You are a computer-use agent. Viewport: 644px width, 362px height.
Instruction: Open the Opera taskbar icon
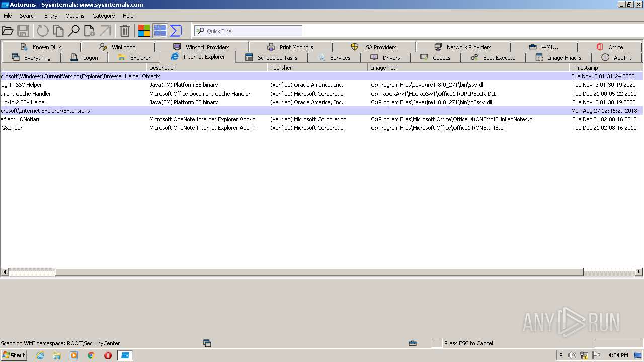click(108, 355)
